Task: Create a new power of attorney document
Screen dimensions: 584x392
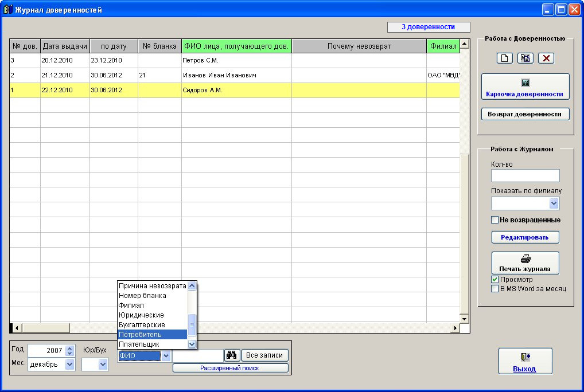Action: (505, 58)
